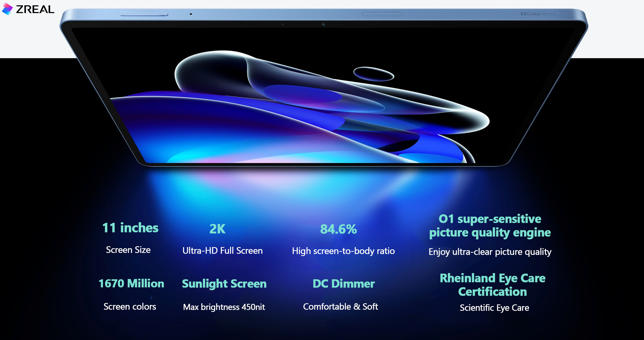Click the ZREAL brand name text
The height and width of the screenshot is (340, 644).
click(35, 10)
